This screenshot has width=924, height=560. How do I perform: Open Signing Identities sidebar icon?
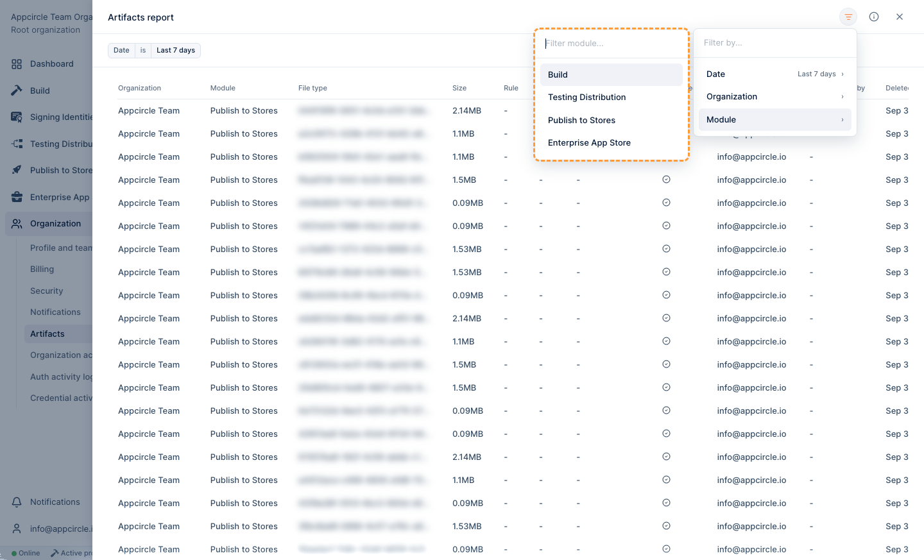[17, 117]
